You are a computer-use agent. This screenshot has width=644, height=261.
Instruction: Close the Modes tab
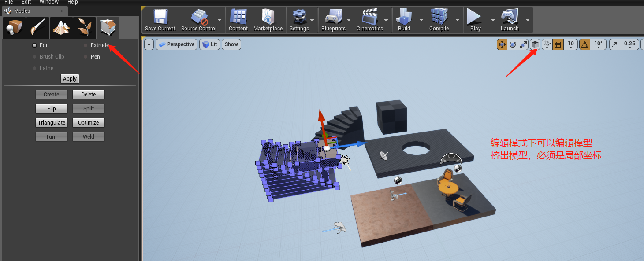click(x=62, y=11)
